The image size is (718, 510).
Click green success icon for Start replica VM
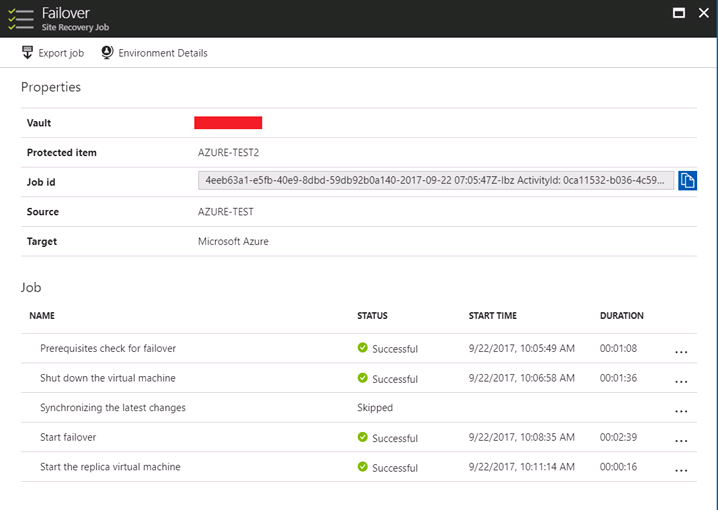(x=363, y=467)
